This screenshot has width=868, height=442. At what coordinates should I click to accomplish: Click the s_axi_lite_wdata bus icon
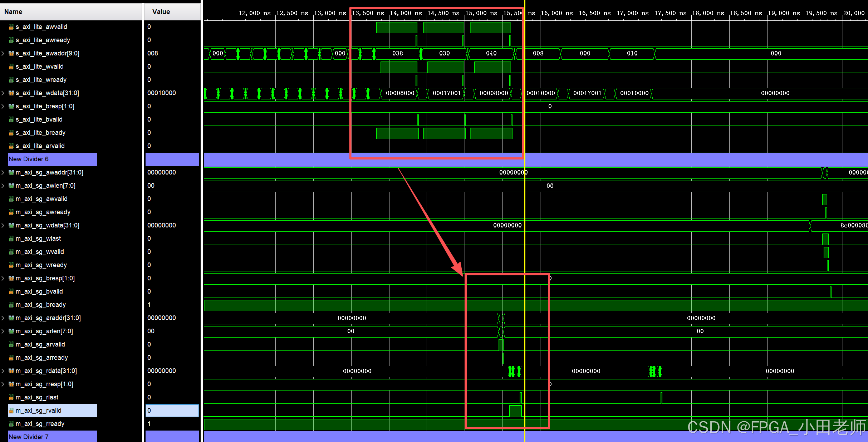11,93
